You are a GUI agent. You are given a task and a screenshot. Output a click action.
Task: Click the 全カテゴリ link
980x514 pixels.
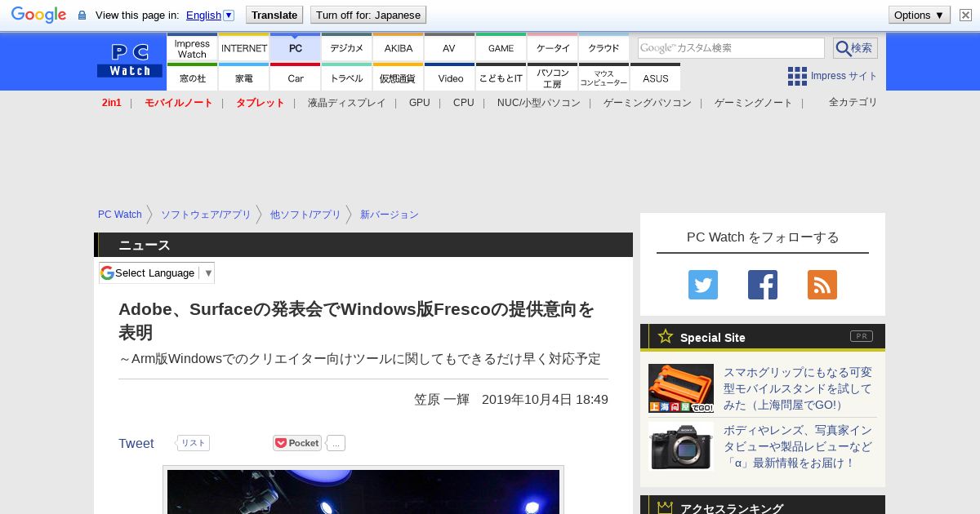[x=853, y=102]
